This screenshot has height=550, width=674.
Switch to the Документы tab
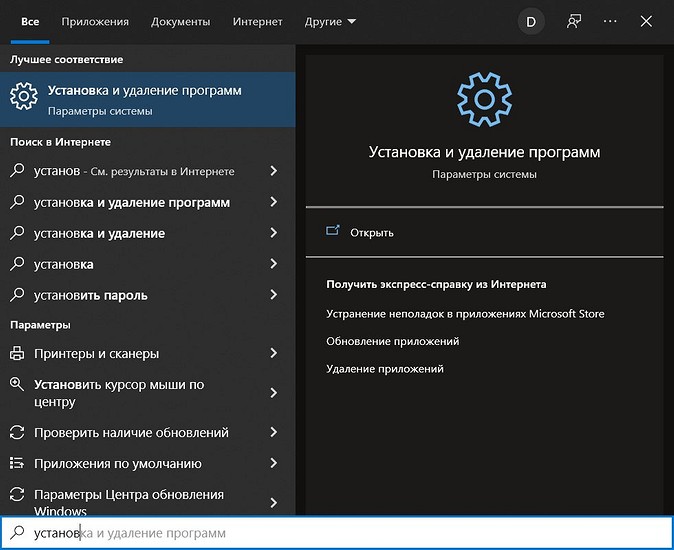[181, 21]
